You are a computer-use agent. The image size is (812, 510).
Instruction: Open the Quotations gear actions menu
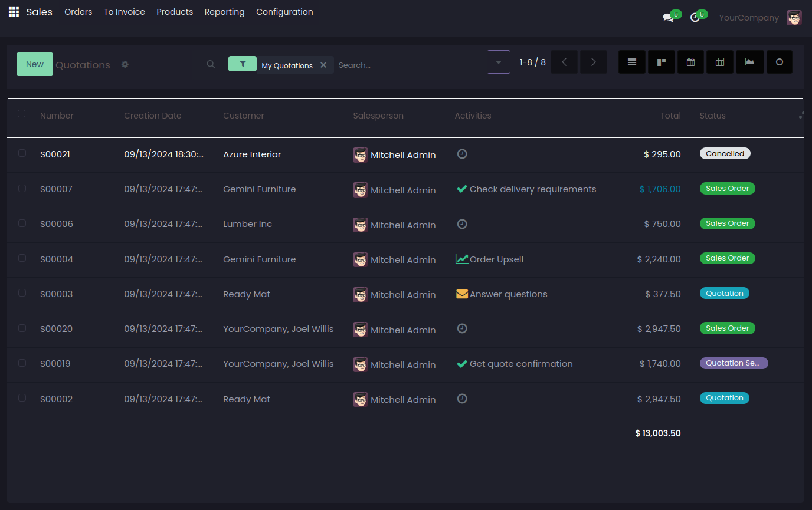tap(125, 64)
